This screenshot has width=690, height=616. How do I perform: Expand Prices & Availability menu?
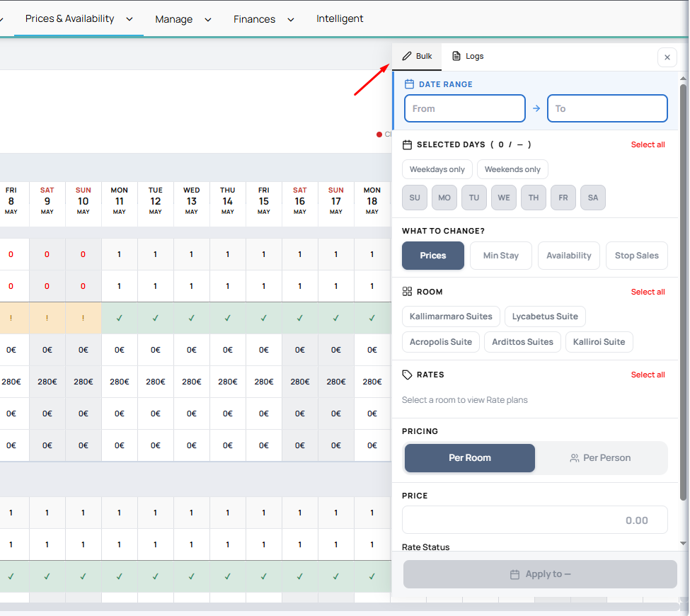click(x=79, y=19)
